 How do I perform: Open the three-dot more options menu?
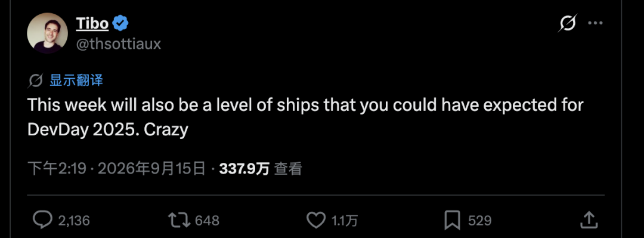point(595,23)
